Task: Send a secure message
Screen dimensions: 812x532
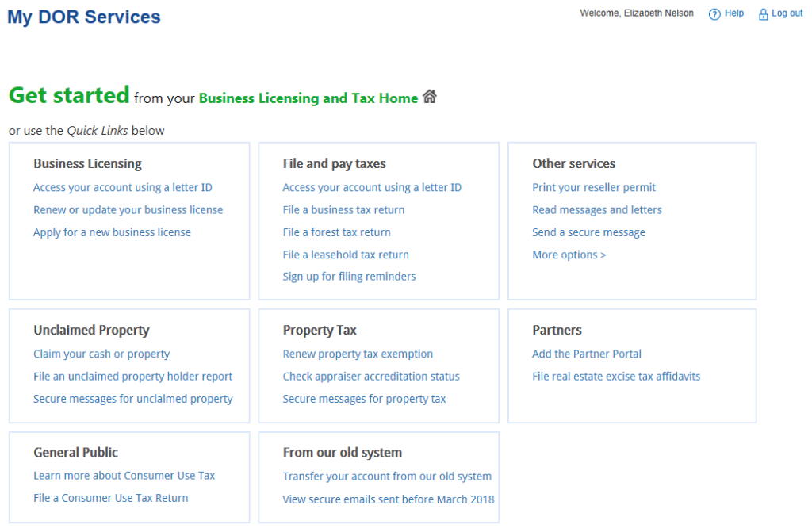Action: click(x=588, y=232)
